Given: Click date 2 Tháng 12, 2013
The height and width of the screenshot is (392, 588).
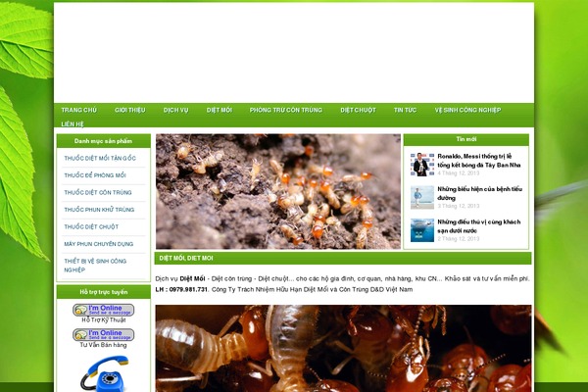Looking at the screenshot, I should pyautogui.click(x=459, y=238).
